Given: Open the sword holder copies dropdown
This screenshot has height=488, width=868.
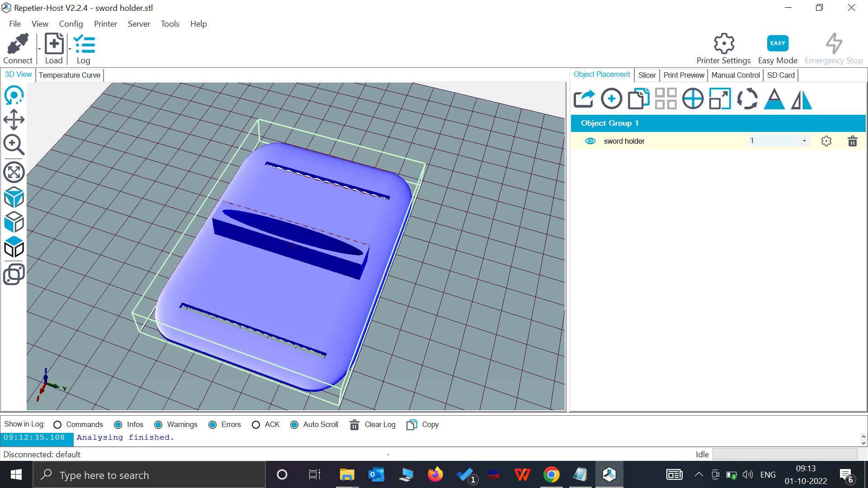Looking at the screenshot, I should click(804, 141).
